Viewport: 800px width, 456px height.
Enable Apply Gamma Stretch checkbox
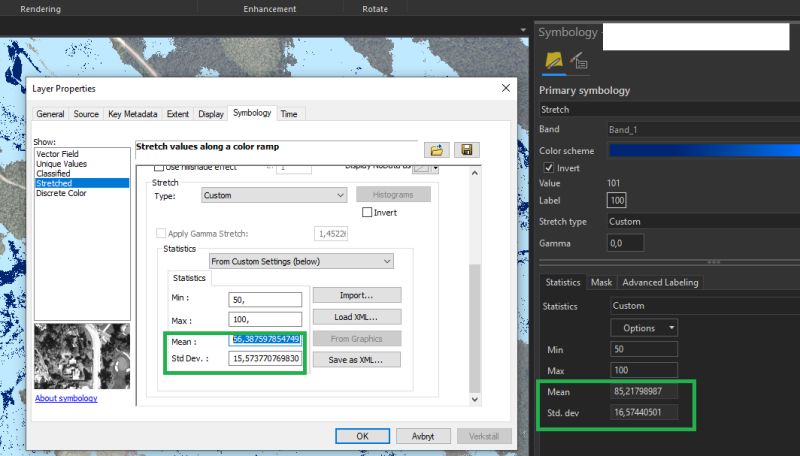(x=161, y=234)
